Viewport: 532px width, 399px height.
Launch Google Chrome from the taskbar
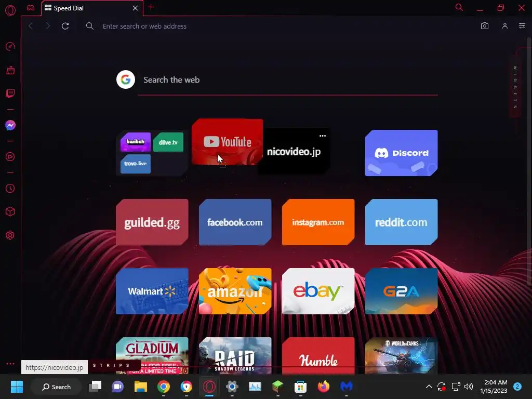pyautogui.click(x=164, y=387)
